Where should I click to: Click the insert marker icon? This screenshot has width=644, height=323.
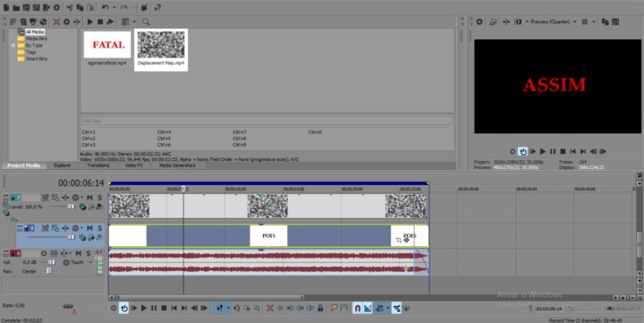335,308
